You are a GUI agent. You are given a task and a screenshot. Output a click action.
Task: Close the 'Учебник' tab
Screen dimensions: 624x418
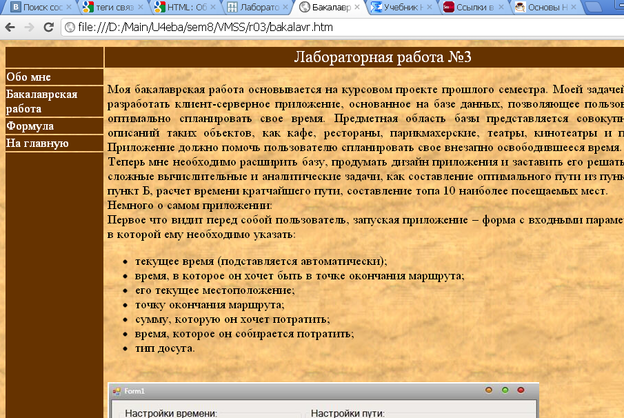tap(429, 7)
